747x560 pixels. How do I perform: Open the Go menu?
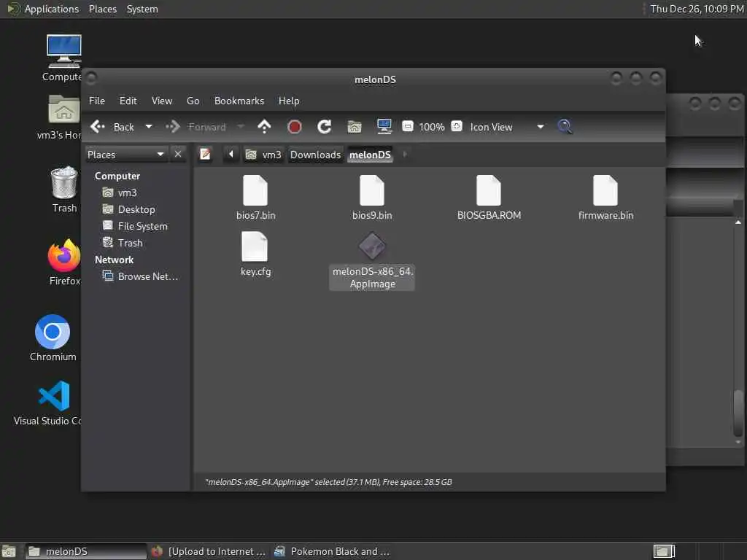(193, 101)
